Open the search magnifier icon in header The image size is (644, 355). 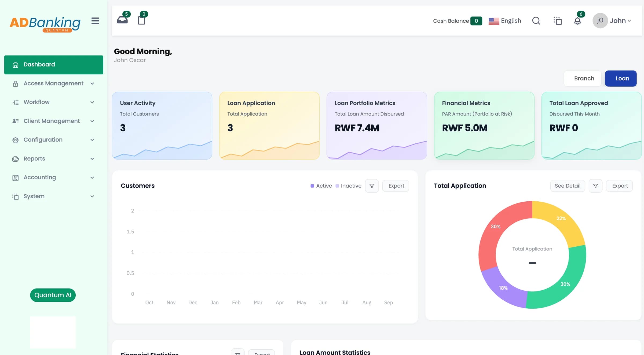[536, 21]
